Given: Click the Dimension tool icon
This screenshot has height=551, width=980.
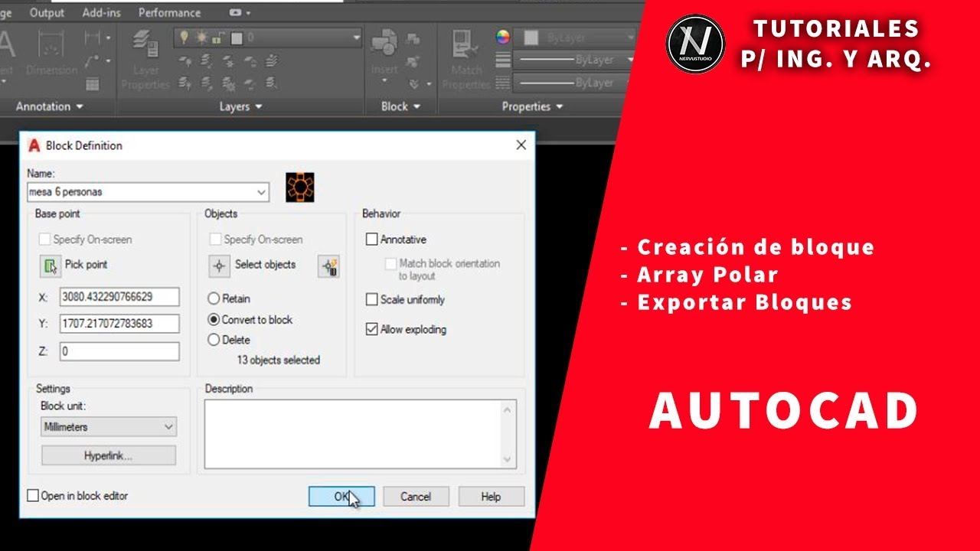Looking at the screenshot, I should pyautogui.click(x=51, y=44).
